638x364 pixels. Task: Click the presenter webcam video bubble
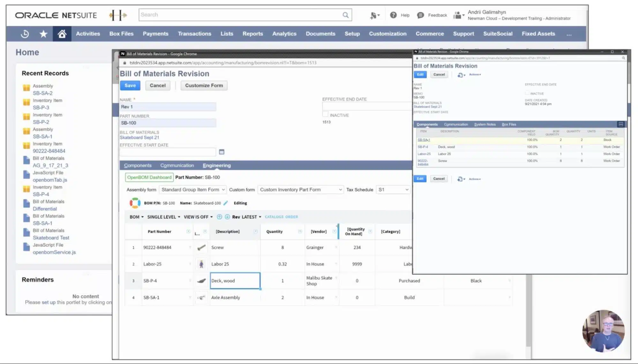pyautogui.click(x=603, y=331)
